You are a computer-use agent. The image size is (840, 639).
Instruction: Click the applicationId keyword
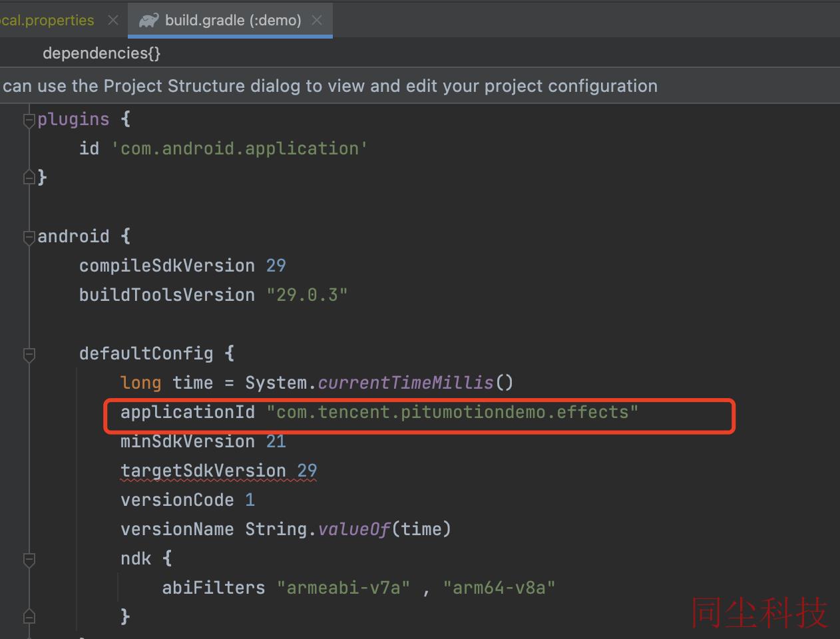click(x=188, y=412)
